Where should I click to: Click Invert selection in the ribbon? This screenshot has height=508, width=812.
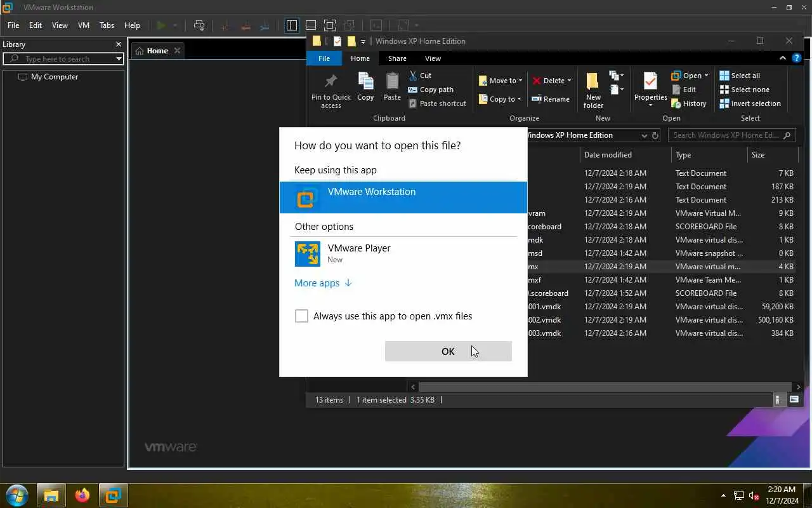(750, 104)
